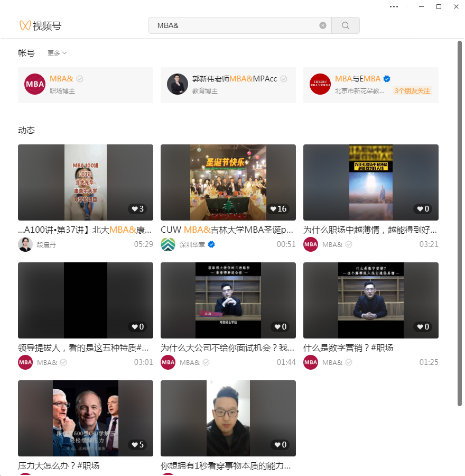Open title 什么是数字营销？#职场
465x476 pixels.
(x=348, y=347)
